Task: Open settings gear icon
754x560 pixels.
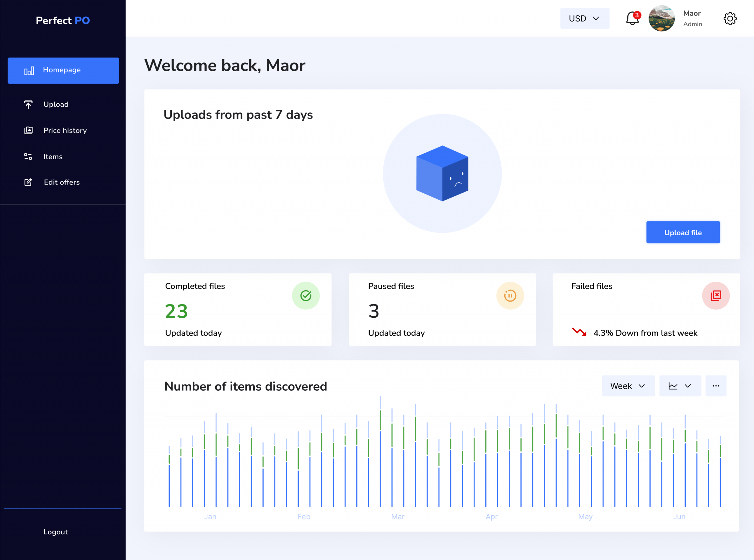Action: [x=730, y=18]
